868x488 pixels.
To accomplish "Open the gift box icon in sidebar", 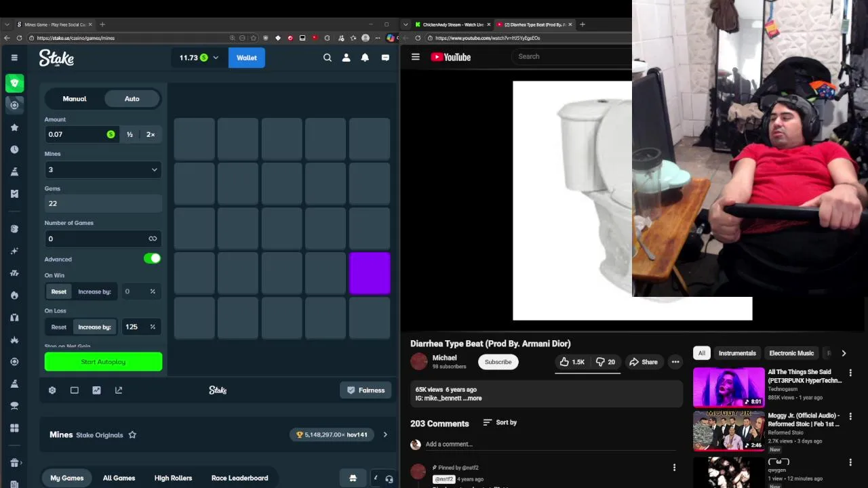I will 14,463.
